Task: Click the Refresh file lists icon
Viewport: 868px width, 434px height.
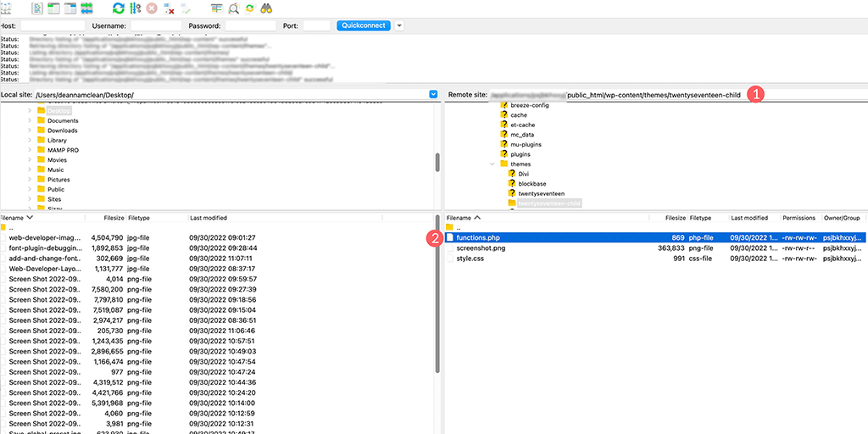Action: click(118, 8)
